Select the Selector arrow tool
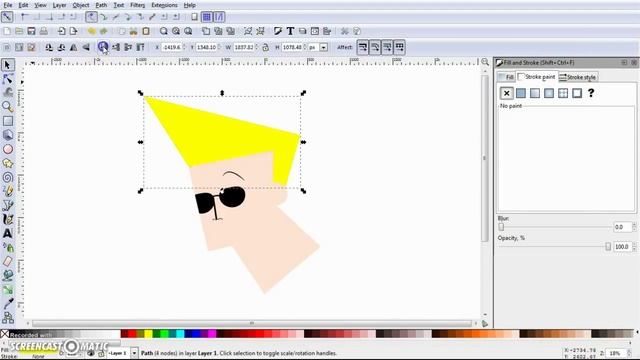 (8, 65)
